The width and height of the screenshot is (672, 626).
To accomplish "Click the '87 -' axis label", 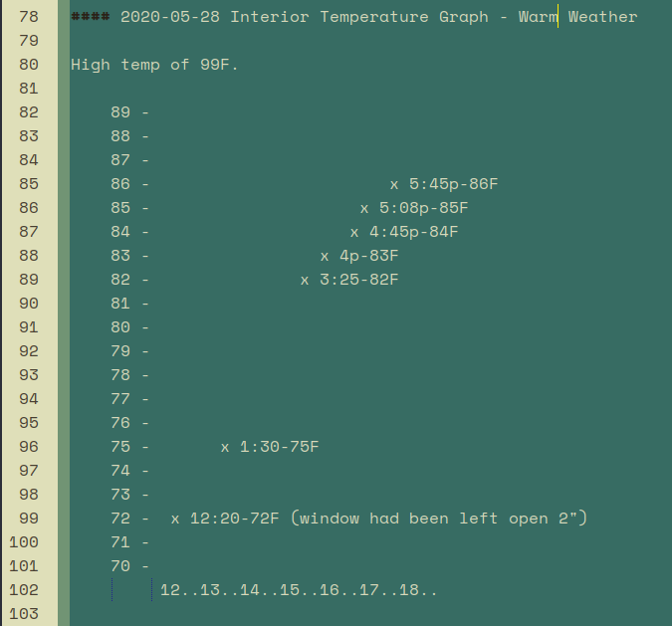I will click(129, 160).
